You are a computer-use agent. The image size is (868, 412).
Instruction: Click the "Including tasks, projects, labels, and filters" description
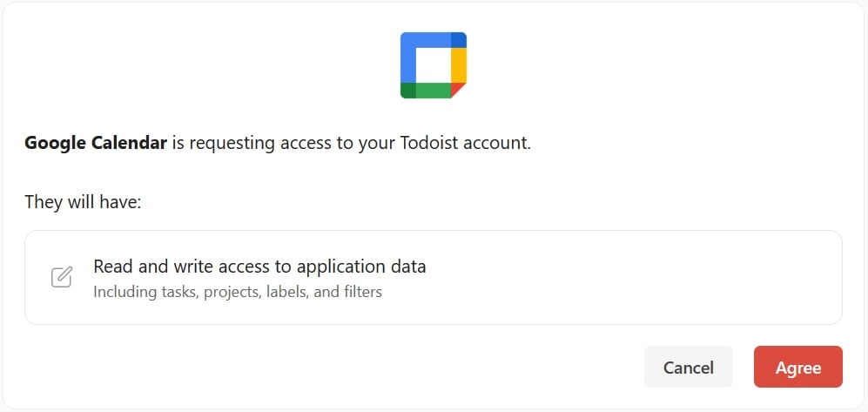(238, 292)
